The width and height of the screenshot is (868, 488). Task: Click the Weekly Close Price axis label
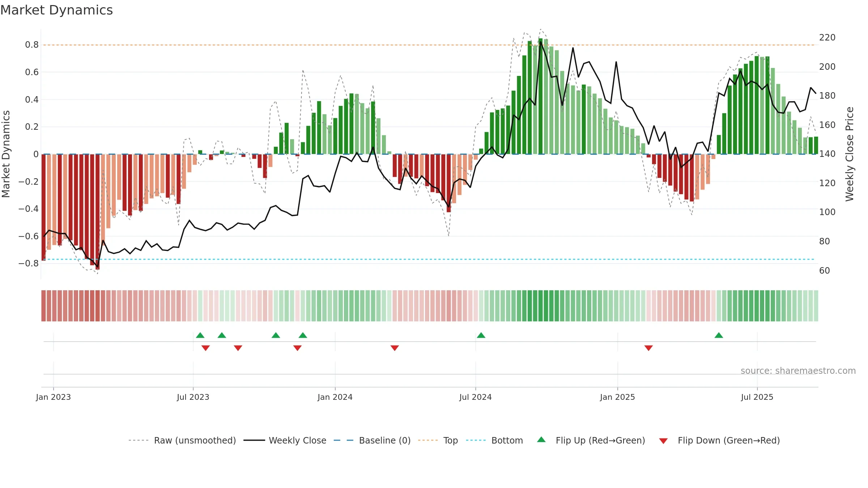coord(849,154)
